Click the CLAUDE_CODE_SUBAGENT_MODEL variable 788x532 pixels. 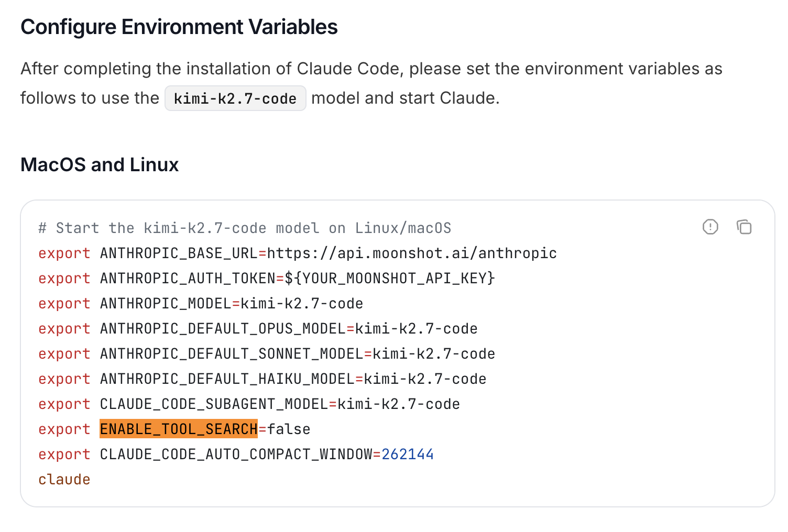[x=214, y=404]
